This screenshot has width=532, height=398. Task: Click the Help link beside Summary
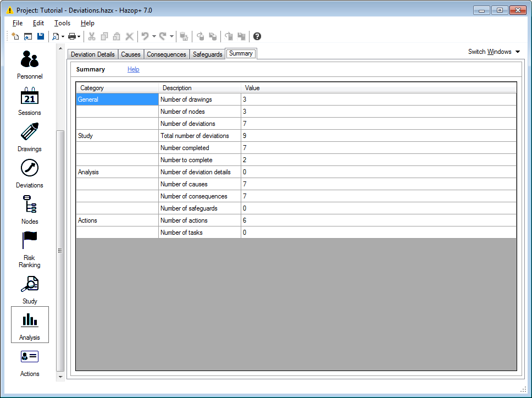point(133,69)
